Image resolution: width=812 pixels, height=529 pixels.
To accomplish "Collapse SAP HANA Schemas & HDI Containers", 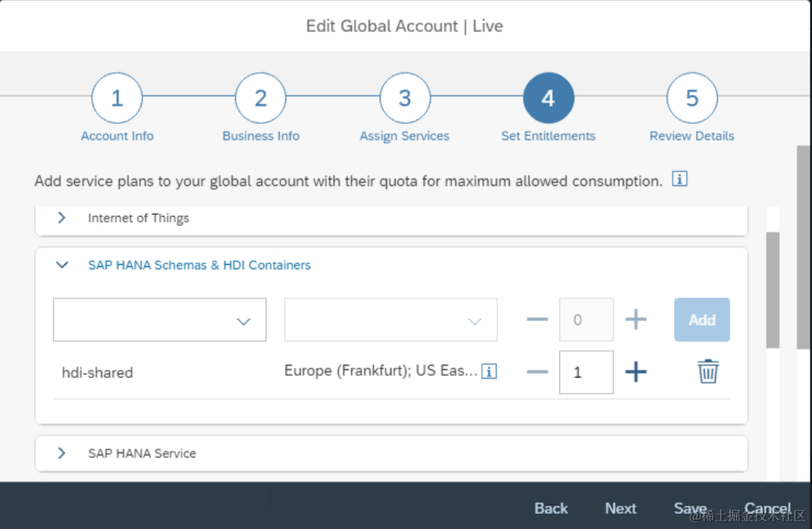I will pyautogui.click(x=61, y=265).
